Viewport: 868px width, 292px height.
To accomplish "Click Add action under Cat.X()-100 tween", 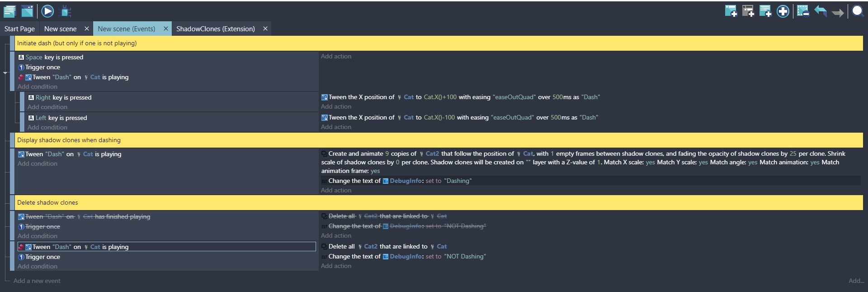I will click(x=336, y=127).
